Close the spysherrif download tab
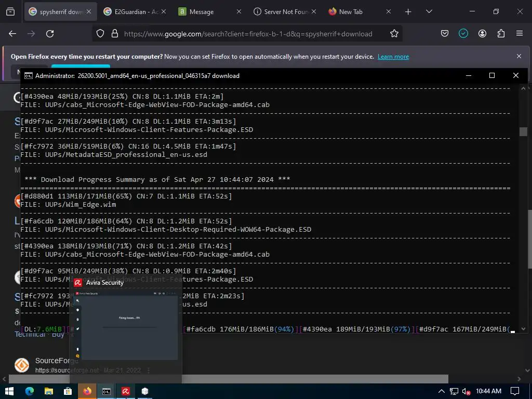Image resolution: width=532 pixels, height=399 pixels. point(89,11)
